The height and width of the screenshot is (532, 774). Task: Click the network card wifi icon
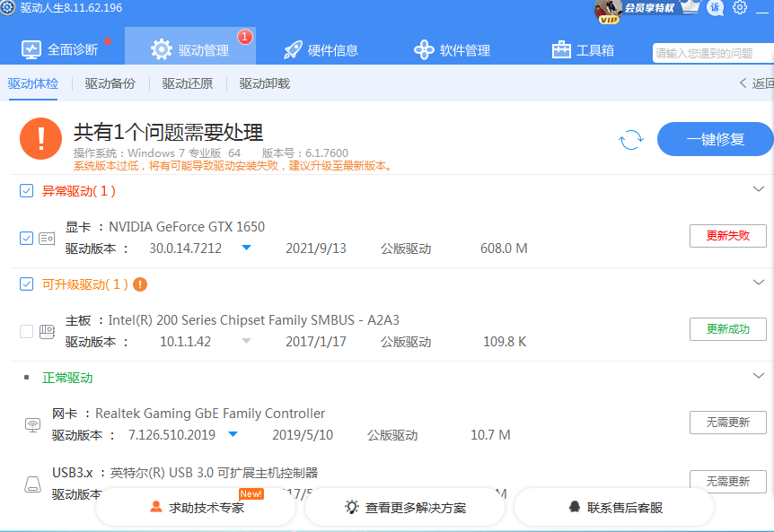pos(32,424)
